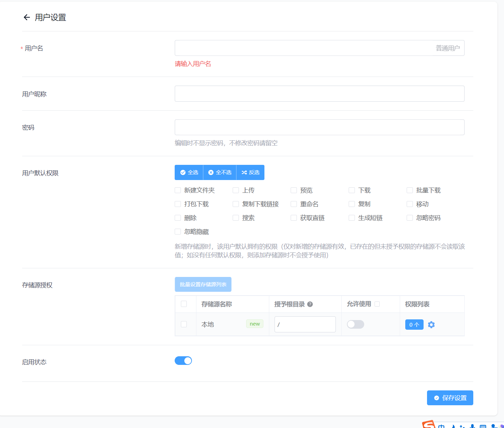Click help icon next to 授予根目录

point(310,304)
